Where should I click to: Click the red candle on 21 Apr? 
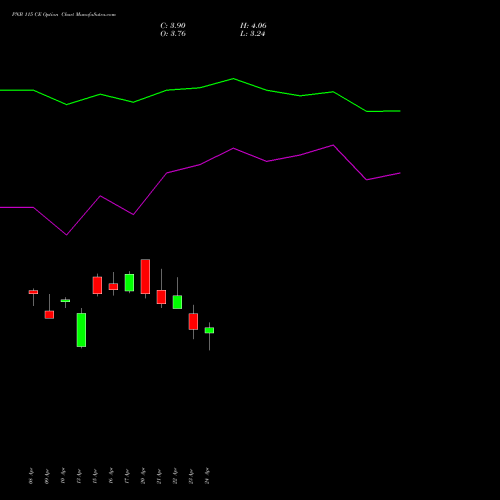161,297
